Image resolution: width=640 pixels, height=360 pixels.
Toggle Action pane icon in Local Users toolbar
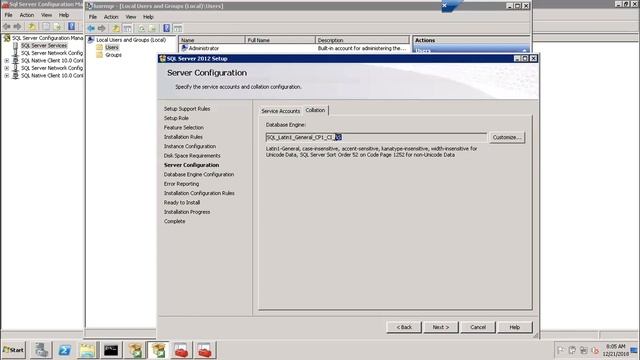(x=178, y=28)
